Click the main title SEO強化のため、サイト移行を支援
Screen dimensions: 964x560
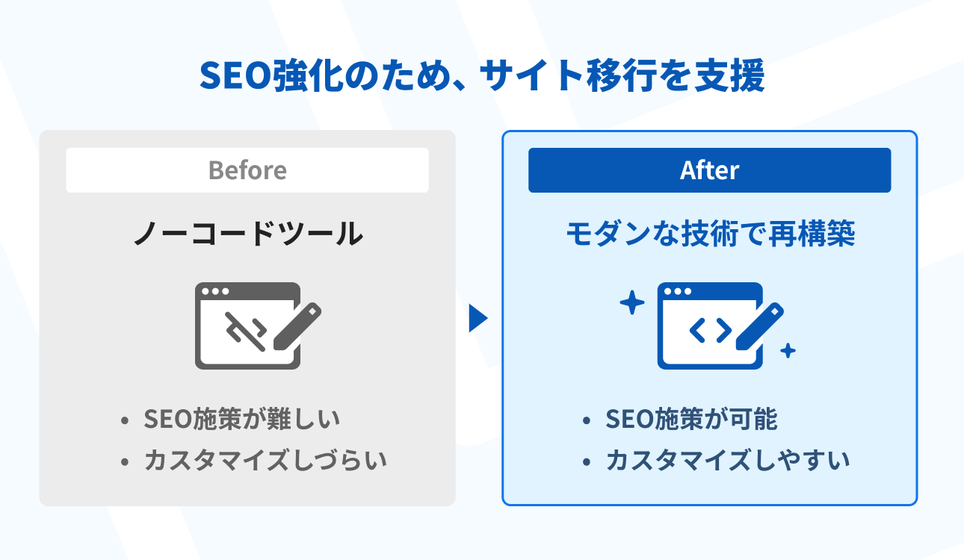482,77
